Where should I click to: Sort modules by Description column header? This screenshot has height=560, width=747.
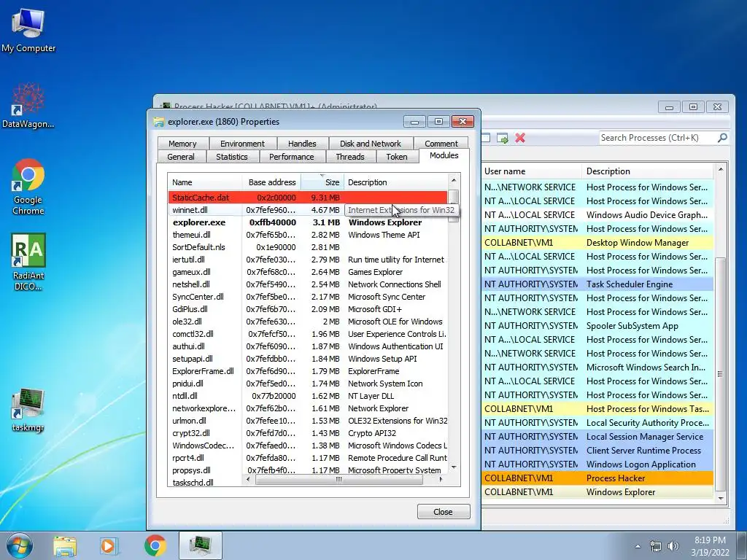395,182
